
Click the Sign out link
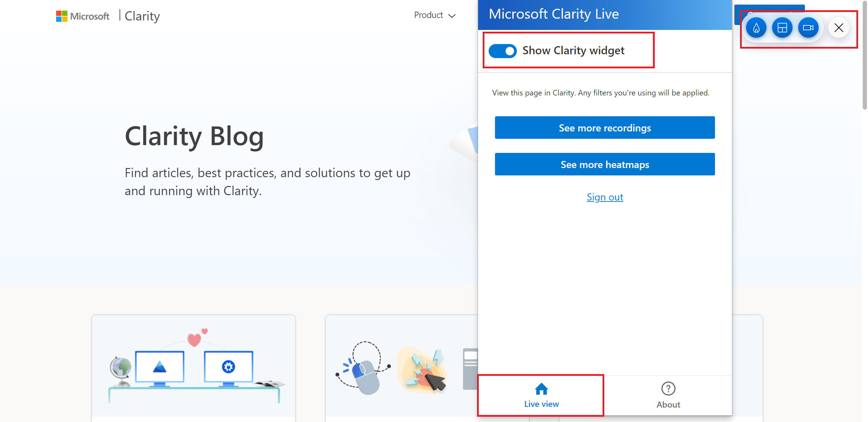click(605, 197)
